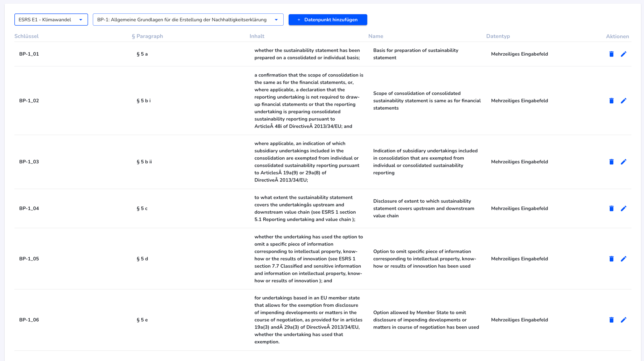The image size is (644, 361).
Task: Remove the BP-1_05 data point
Action: [x=611, y=259]
